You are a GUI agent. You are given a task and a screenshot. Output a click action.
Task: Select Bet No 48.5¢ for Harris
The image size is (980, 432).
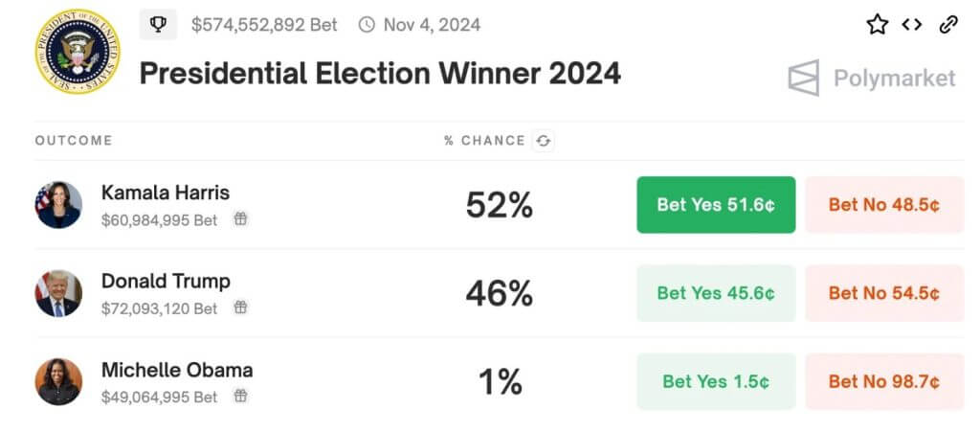click(884, 205)
